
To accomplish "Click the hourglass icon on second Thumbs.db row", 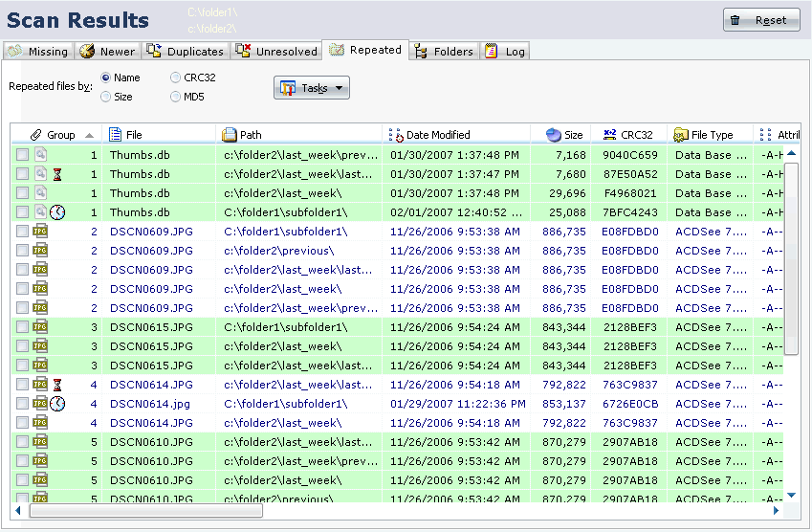I will (57, 174).
